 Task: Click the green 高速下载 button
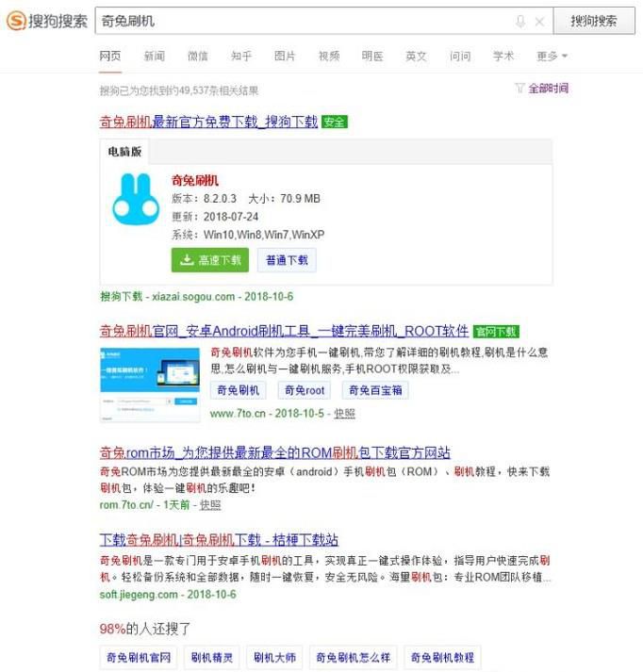point(210,260)
